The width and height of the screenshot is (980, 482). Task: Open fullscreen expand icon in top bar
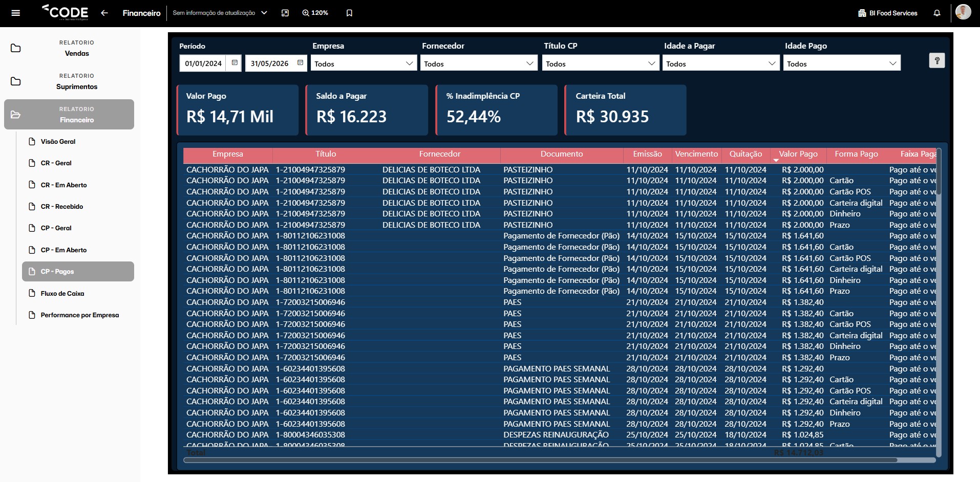tap(285, 13)
